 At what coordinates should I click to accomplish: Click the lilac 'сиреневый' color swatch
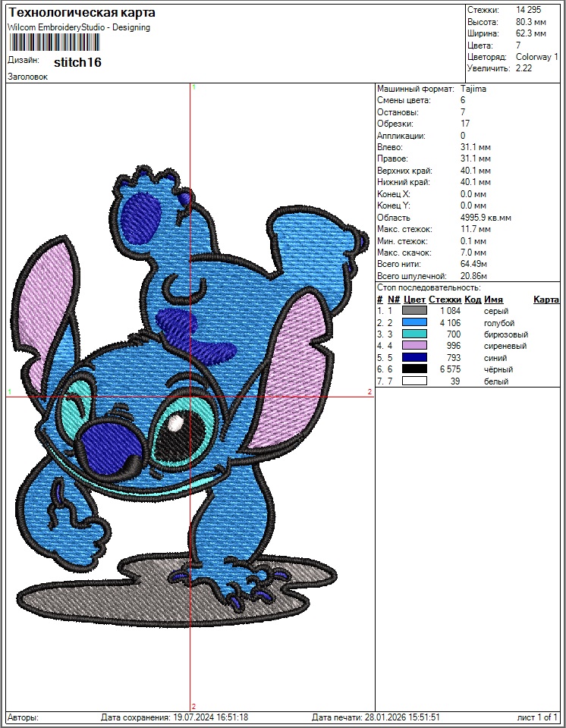tap(414, 346)
